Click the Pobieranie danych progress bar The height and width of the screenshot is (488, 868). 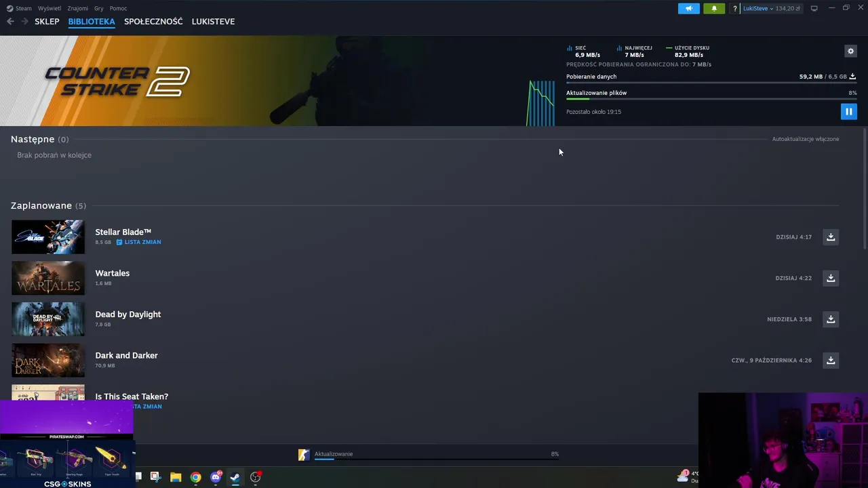[x=711, y=83]
